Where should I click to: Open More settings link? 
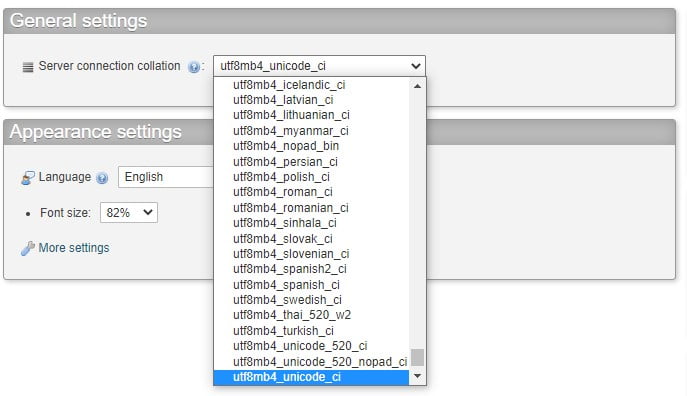(74, 248)
